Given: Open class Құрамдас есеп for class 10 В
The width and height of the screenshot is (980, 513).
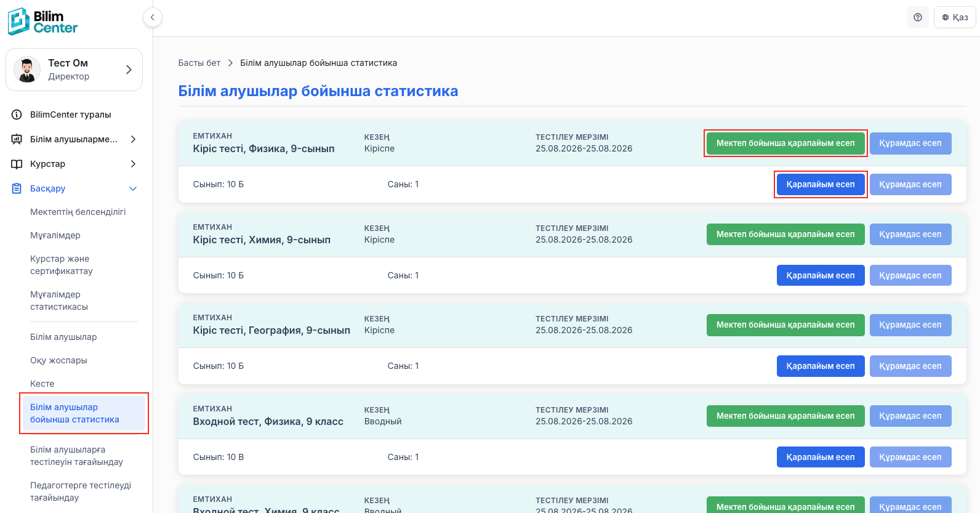Looking at the screenshot, I should pyautogui.click(x=910, y=458).
